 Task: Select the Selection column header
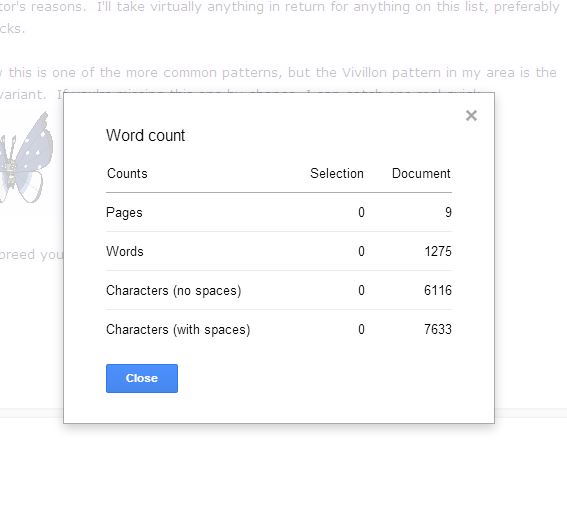[x=337, y=174]
